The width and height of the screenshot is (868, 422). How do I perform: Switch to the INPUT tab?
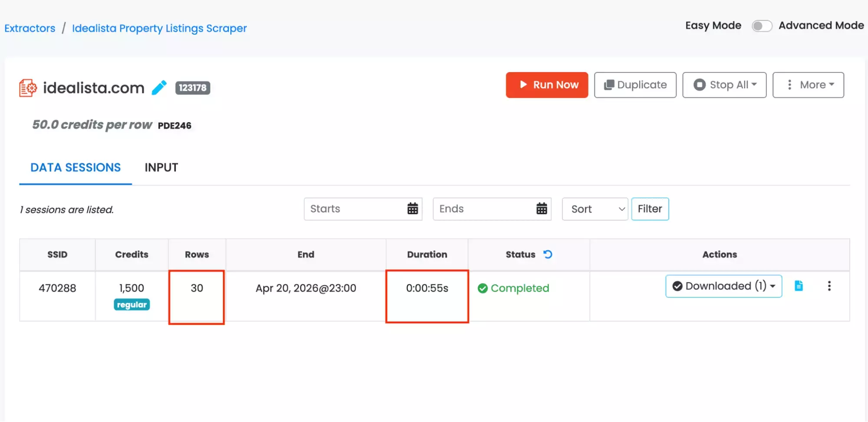click(161, 167)
